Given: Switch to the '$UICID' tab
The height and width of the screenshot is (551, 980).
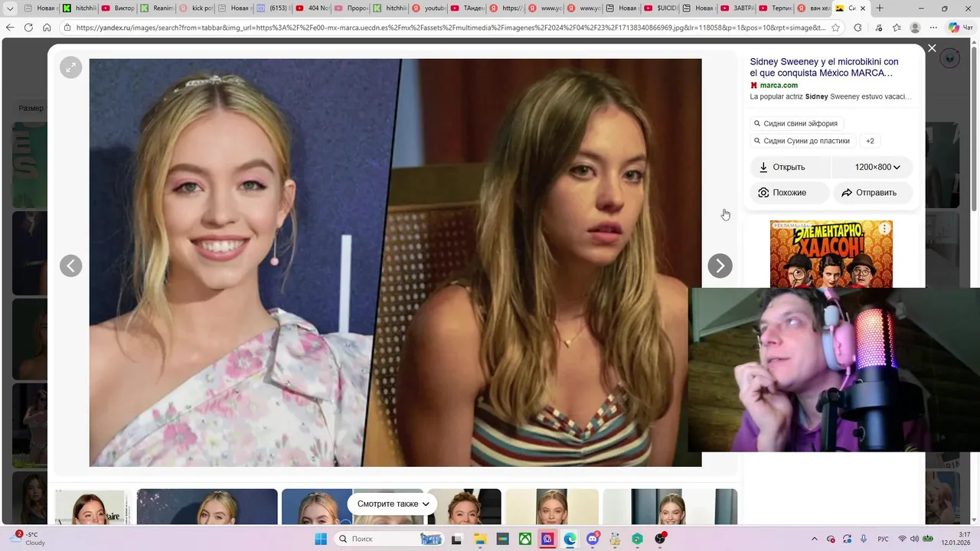Looking at the screenshot, I should tap(659, 8).
